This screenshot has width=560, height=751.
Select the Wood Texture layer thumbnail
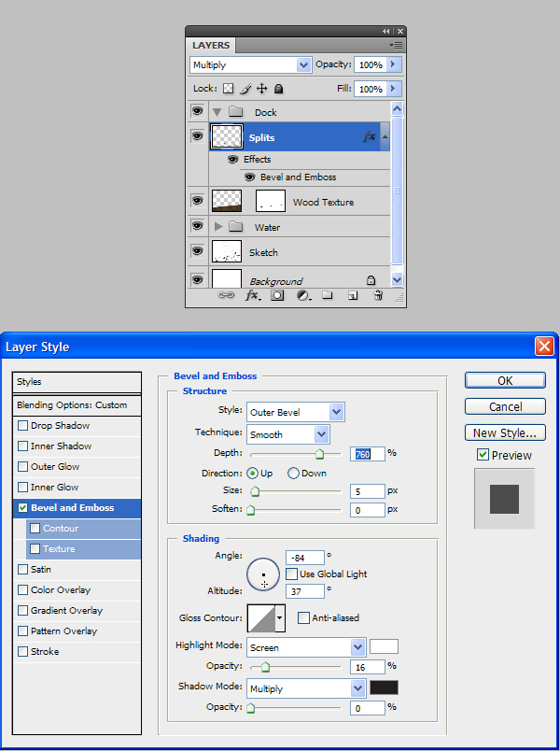pos(227,201)
